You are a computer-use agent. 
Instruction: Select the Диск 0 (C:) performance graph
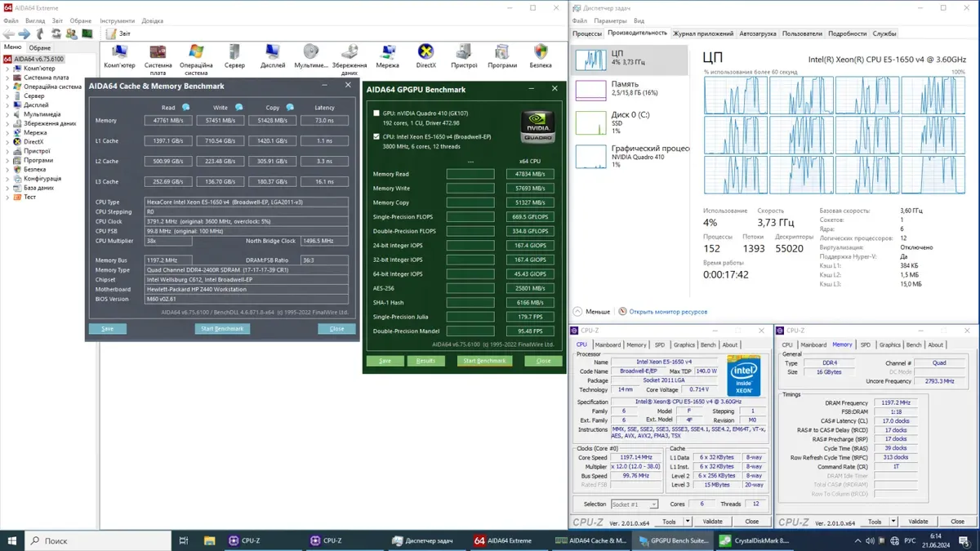coord(590,122)
